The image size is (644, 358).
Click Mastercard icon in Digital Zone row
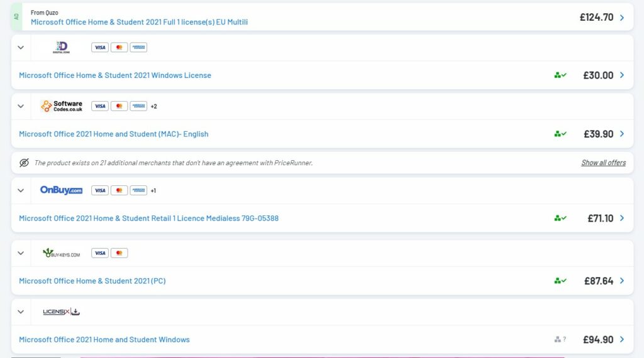point(119,48)
